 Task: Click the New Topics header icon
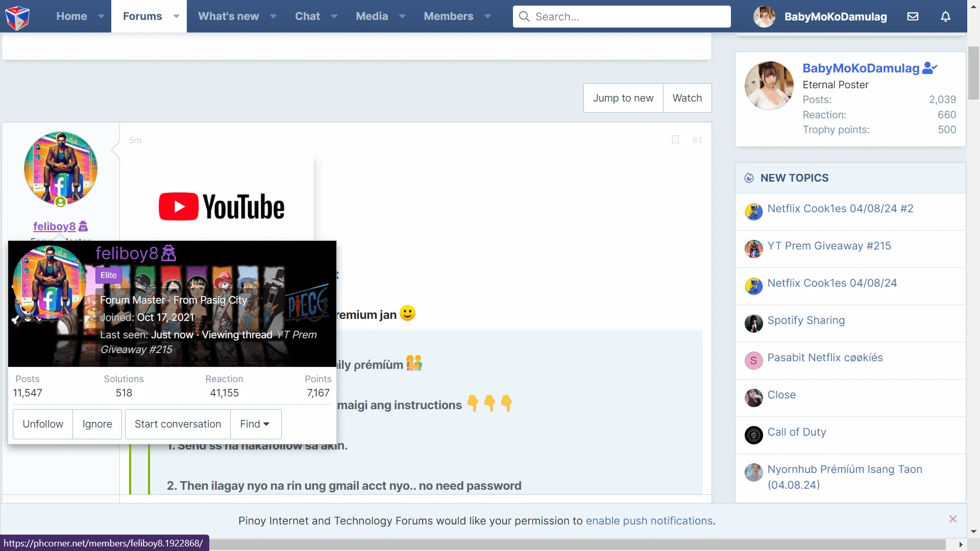(749, 178)
